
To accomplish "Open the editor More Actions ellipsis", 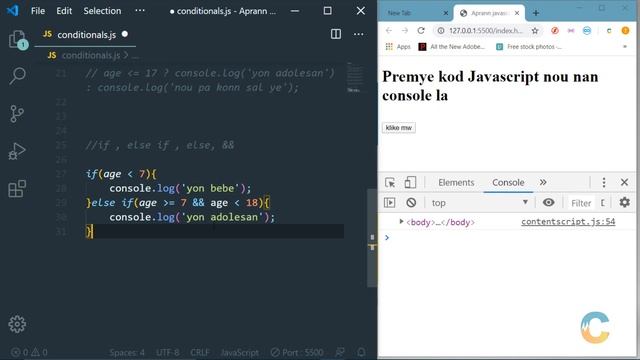I will coord(358,34).
